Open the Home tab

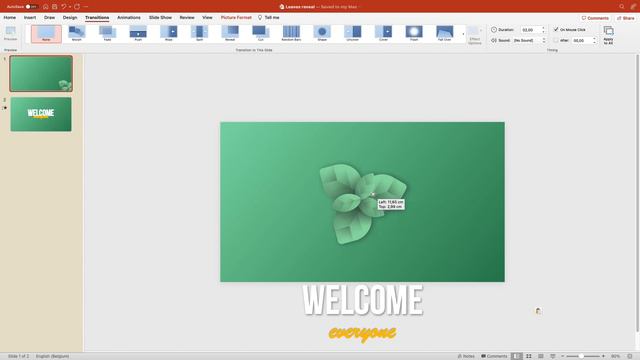click(x=10, y=18)
